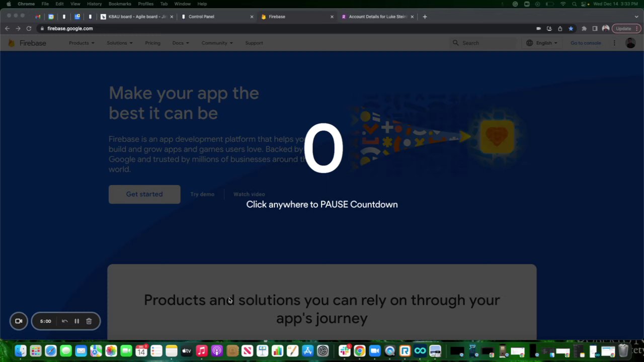Open the Trash in the dock

point(623,350)
